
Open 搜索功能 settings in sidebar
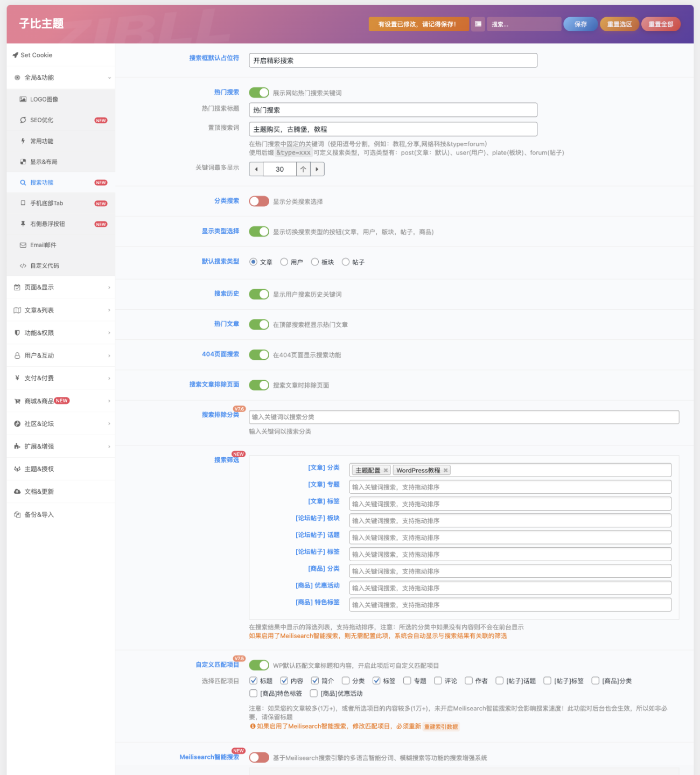tap(22, 183)
